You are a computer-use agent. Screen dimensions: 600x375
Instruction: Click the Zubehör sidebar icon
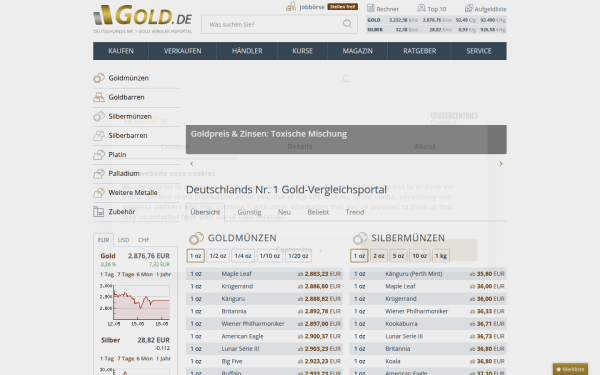point(99,212)
